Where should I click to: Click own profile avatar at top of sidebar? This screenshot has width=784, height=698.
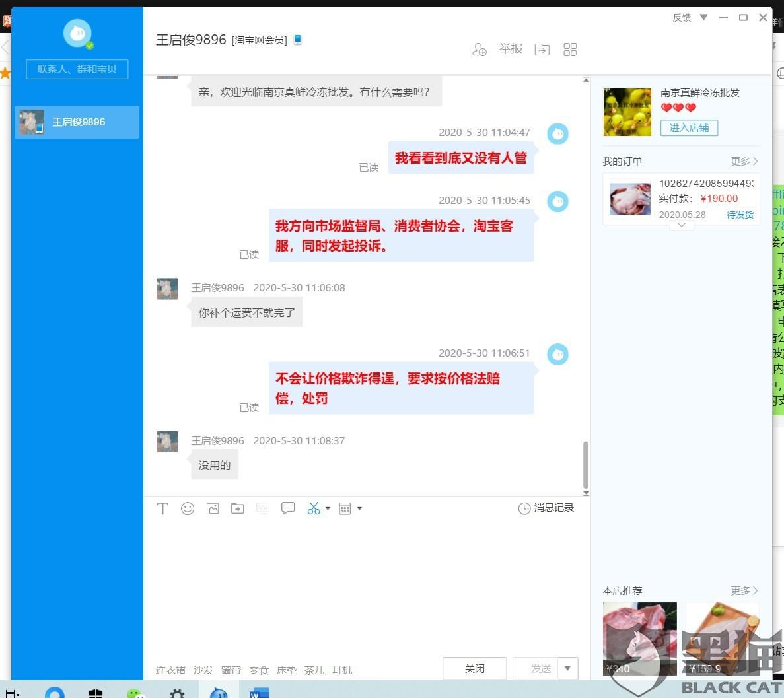tap(77, 33)
